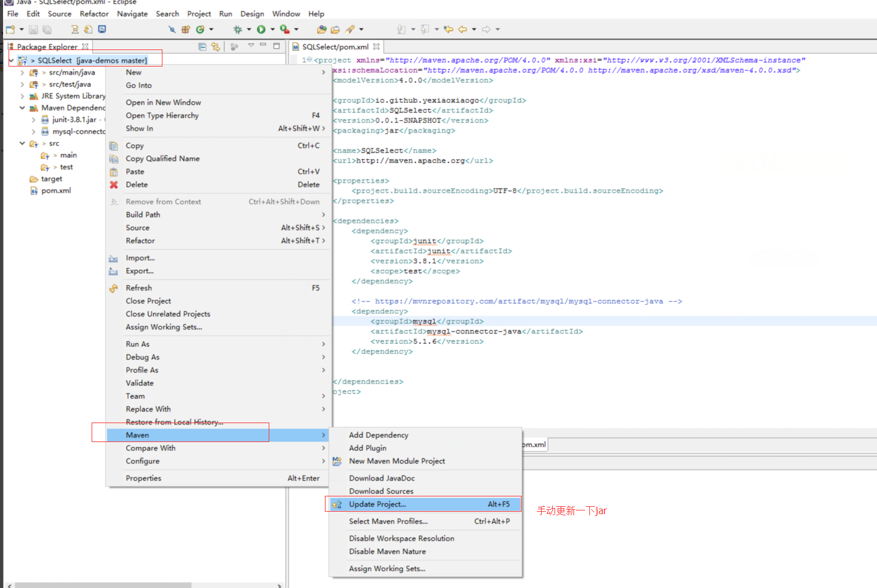Click Properties in the context menu

click(x=219, y=479)
